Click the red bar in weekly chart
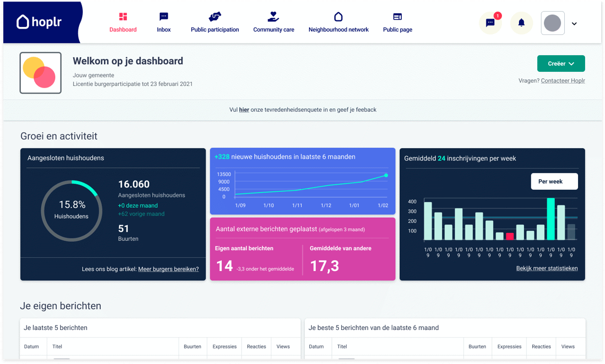605x364 pixels. click(x=510, y=237)
